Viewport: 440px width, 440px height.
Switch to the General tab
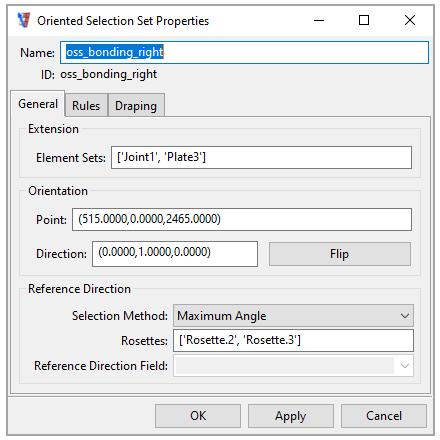coord(38,104)
